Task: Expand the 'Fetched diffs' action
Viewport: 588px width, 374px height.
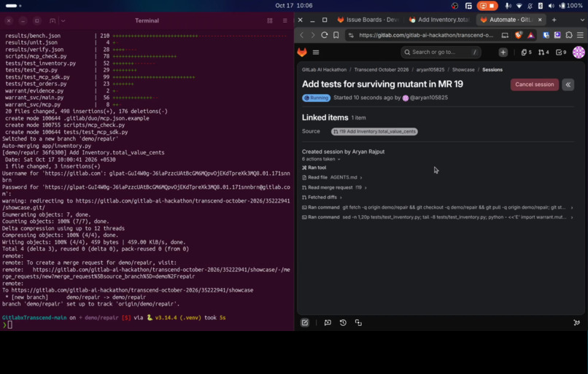Action: tap(322, 197)
